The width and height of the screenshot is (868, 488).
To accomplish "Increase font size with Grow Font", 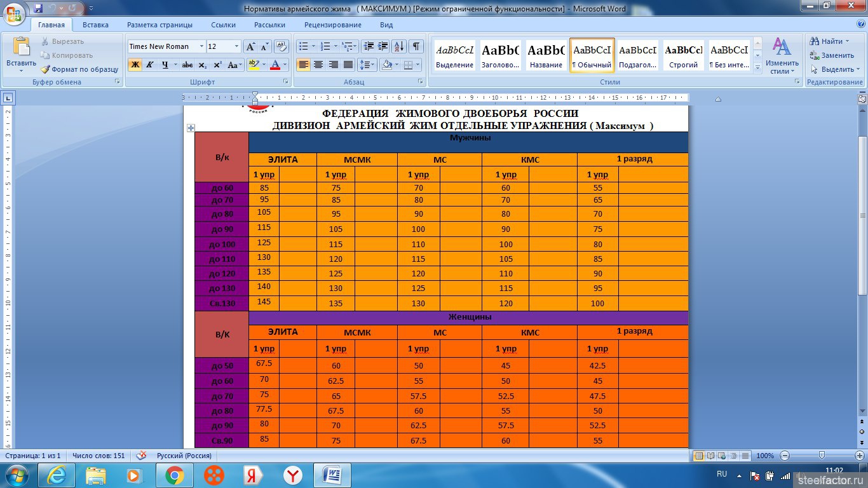I will (x=250, y=46).
